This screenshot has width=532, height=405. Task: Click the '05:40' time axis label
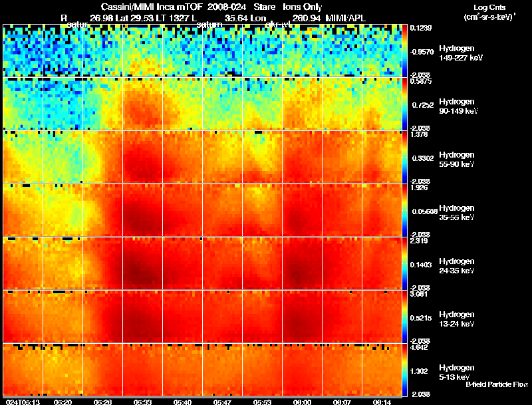tap(182, 402)
